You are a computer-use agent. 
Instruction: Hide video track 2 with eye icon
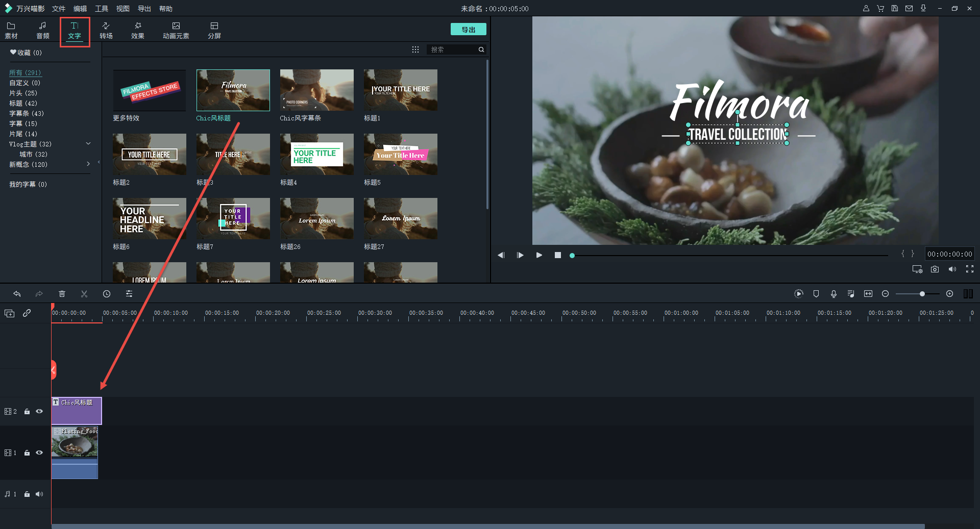click(39, 411)
